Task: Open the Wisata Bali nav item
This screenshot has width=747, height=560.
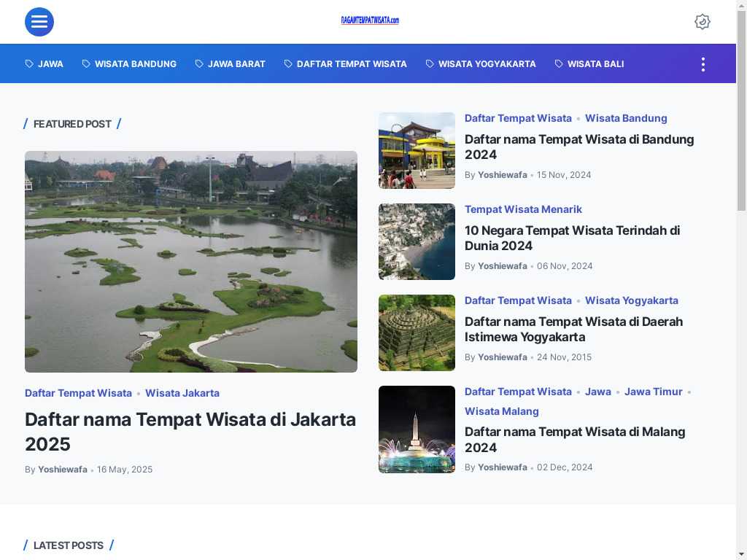Action: point(595,64)
